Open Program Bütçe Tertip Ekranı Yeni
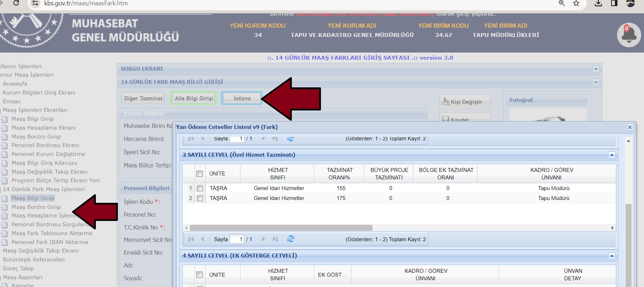The width and height of the screenshot is (644, 287). 56,180
